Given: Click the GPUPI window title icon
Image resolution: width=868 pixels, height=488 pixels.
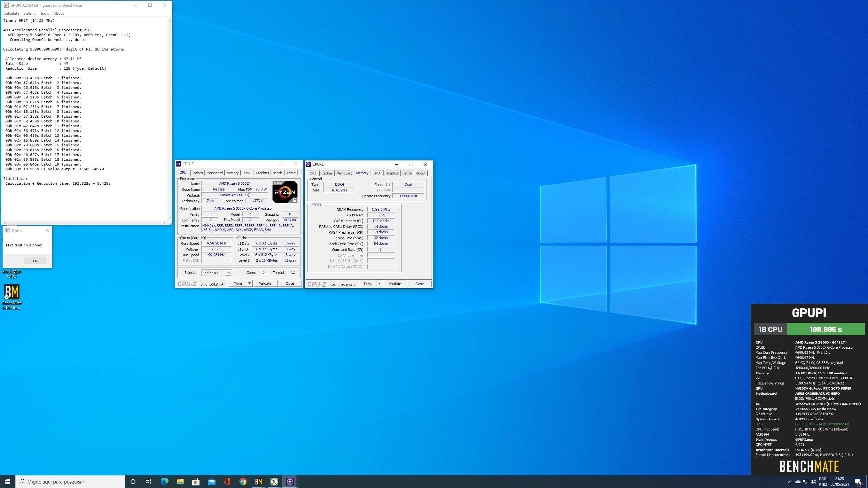Looking at the screenshot, I should click(6, 5).
